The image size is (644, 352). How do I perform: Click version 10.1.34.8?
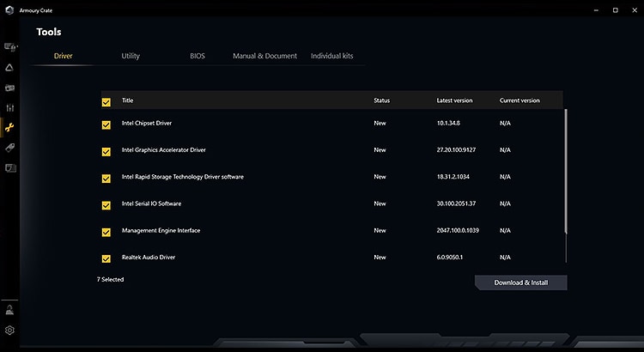point(448,123)
